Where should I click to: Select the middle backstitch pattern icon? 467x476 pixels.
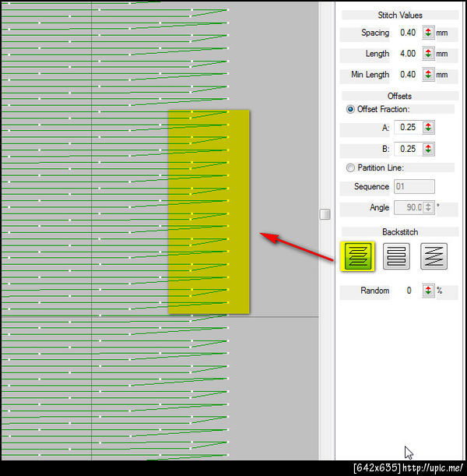tap(396, 256)
